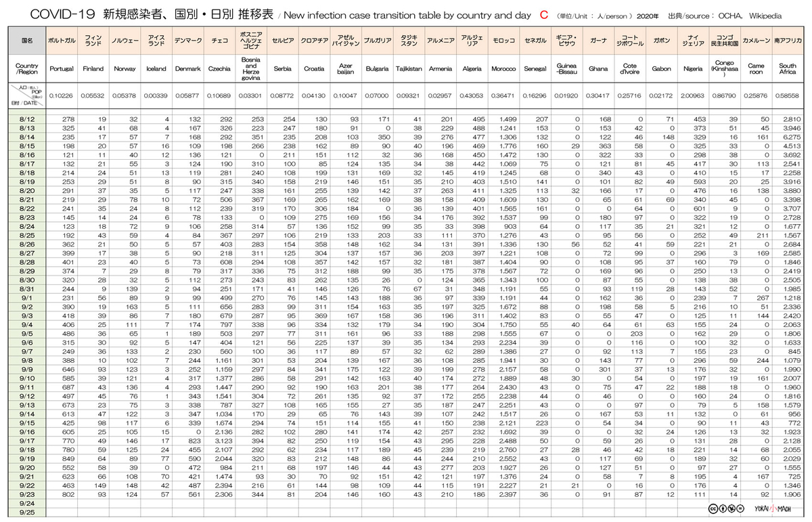812x522 pixels.
Task: Click the 8/12 date row label
Action: (x=28, y=119)
